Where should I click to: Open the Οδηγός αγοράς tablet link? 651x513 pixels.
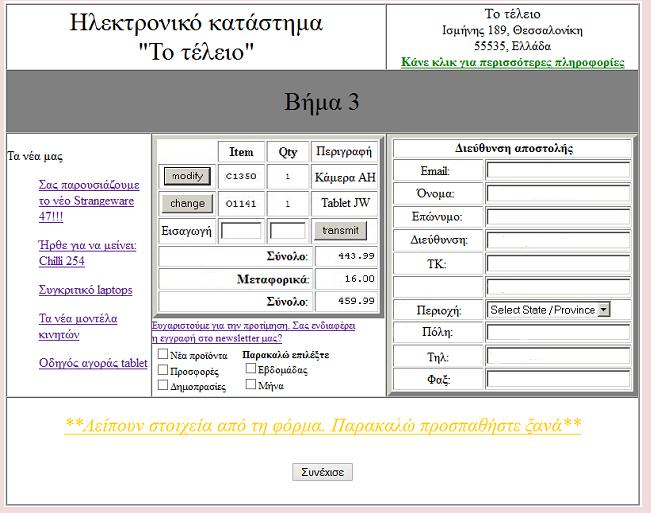[x=93, y=363]
